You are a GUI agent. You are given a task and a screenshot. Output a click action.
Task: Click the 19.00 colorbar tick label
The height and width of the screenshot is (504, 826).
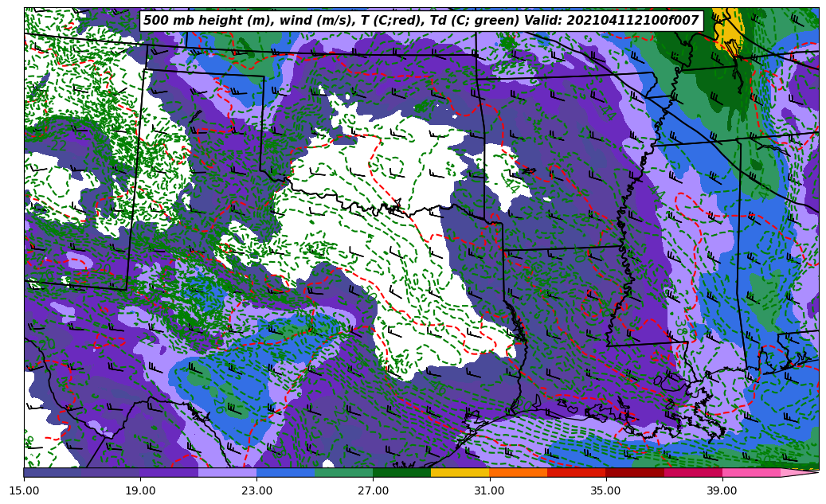point(140,490)
